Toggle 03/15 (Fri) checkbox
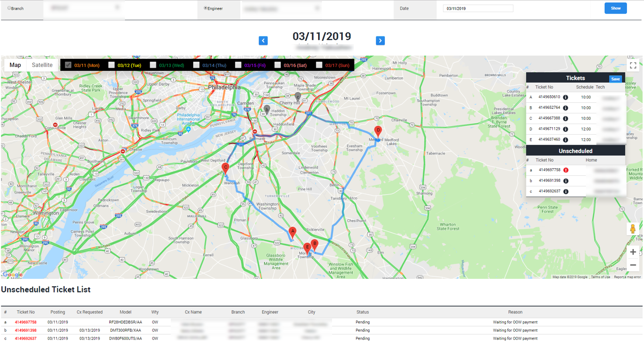Screen dimensions: 644x344 (x=238, y=65)
